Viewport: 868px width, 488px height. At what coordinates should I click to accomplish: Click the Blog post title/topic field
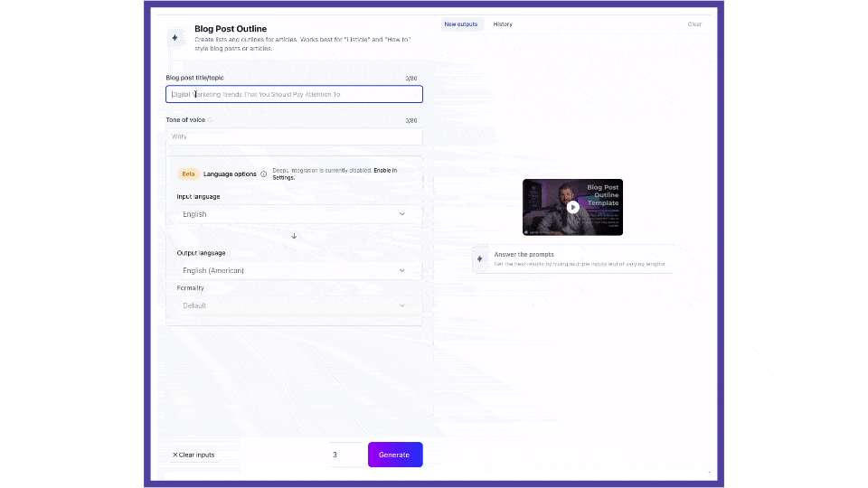(294, 94)
